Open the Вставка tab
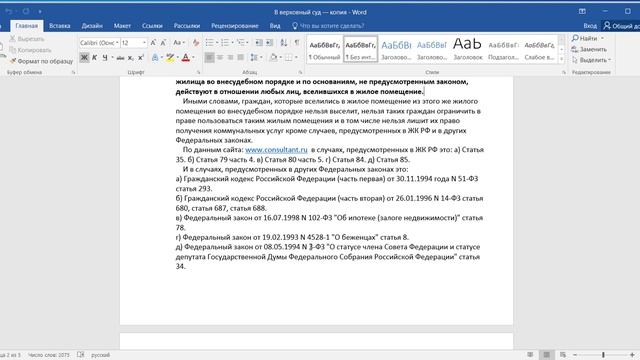Image resolution: width=640 pixels, height=360 pixels. 60,26
